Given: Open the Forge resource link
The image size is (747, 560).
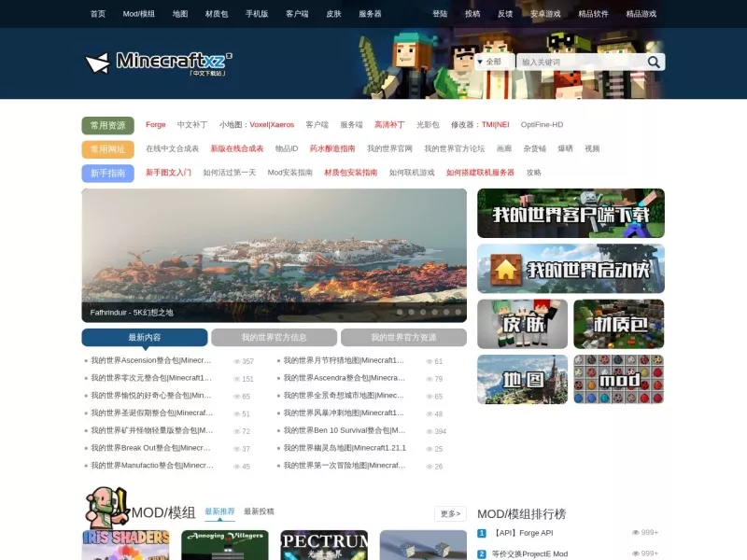Looking at the screenshot, I should [x=156, y=125].
